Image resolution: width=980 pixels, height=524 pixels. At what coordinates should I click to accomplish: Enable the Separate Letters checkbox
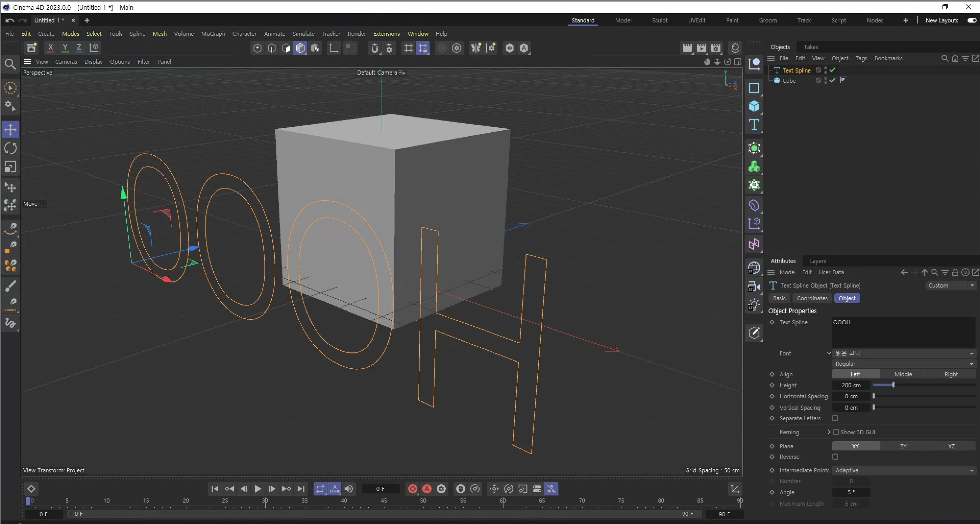835,418
